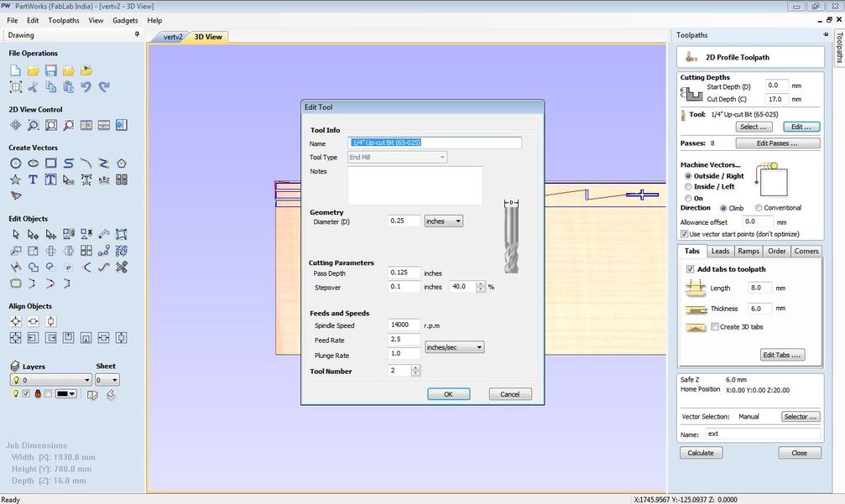Click the Paste clipboard icon
Screen dimensions: 845x504
[69, 86]
